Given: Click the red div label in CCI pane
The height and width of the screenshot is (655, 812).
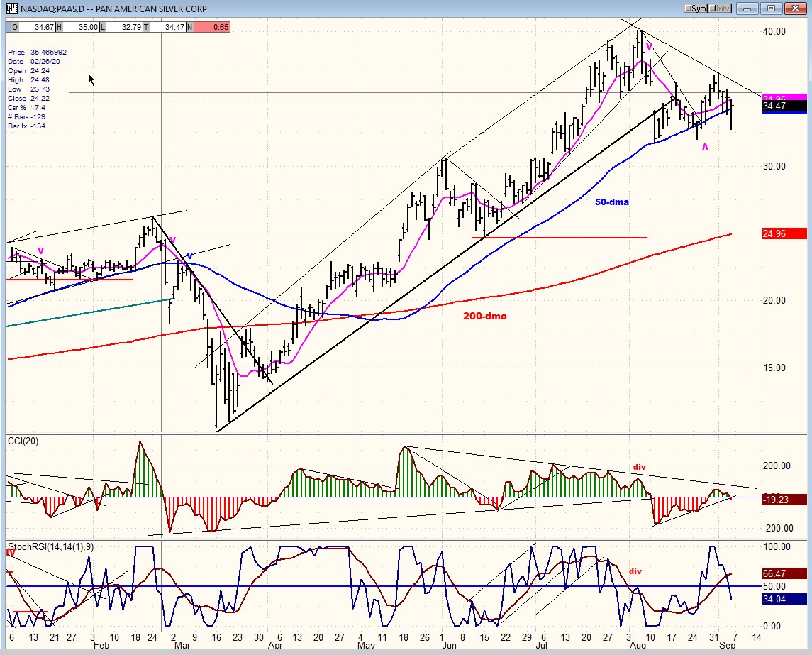Looking at the screenshot, I should coord(640,467).
